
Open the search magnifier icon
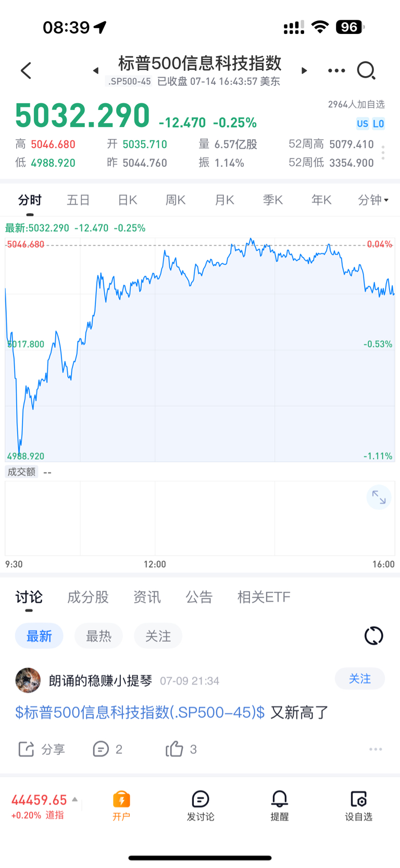tap(366, 70)
